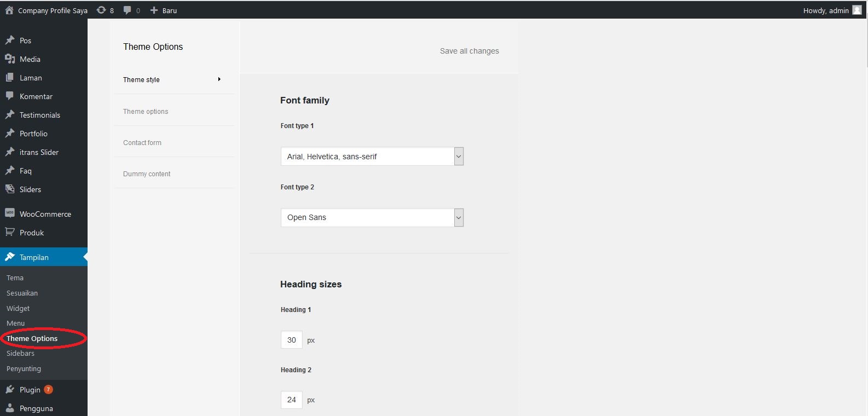Click the WooCommerce icon in sidebar
The width and height of the screenshot is (868, 416).
(10, 213)
